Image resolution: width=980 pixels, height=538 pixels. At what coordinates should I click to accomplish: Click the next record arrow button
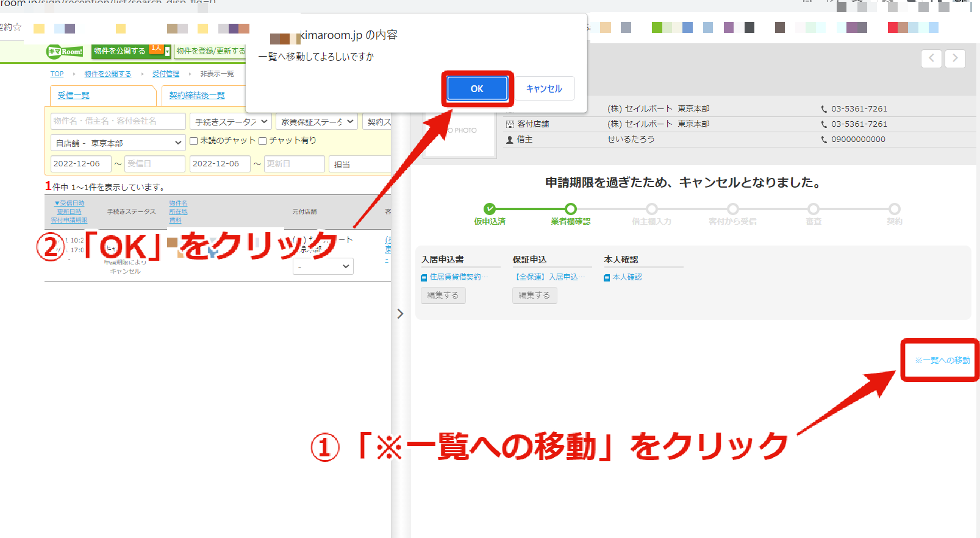click(955, 58)
